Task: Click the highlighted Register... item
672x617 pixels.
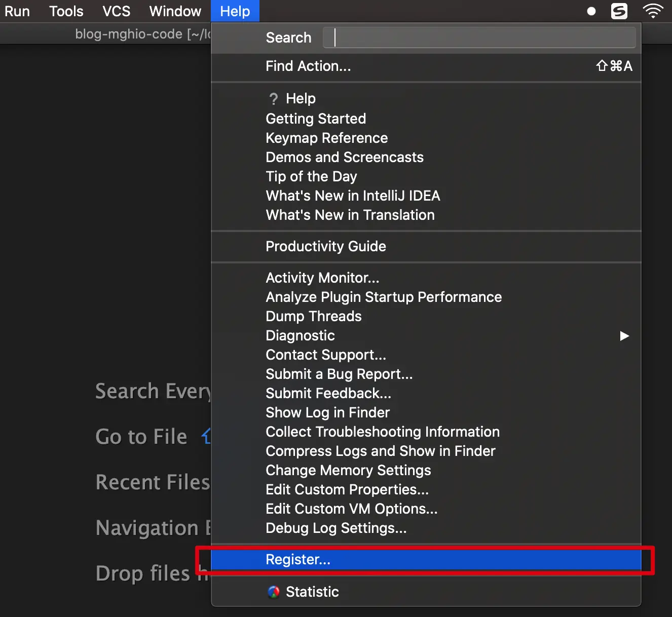Action: pyautogui.click(x=426, y=560)
